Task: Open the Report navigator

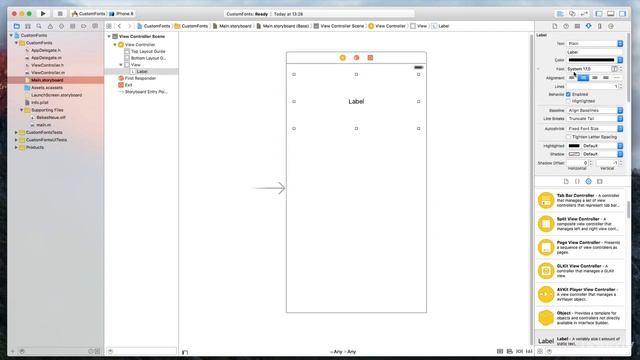Action: pyautogui.click(x=95, y=26)
